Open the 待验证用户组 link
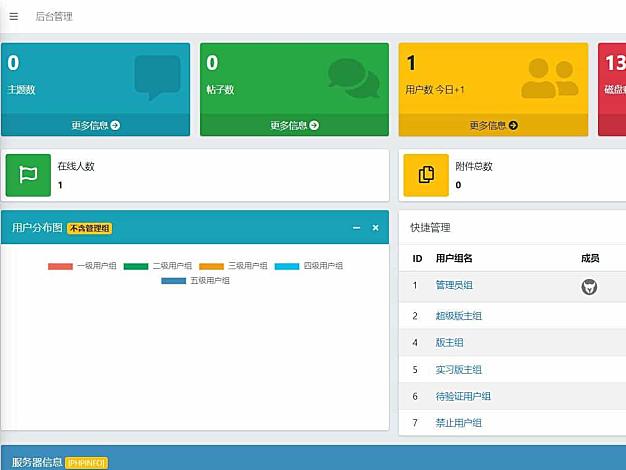 tap(463, 396)
